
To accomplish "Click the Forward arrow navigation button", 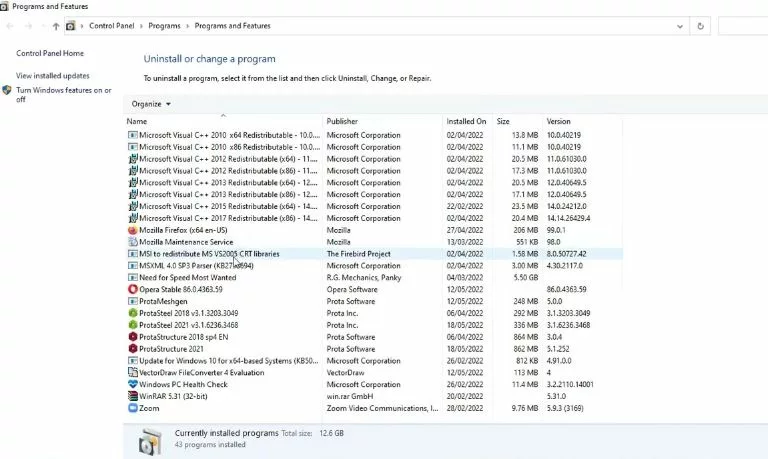I will 28,26.
